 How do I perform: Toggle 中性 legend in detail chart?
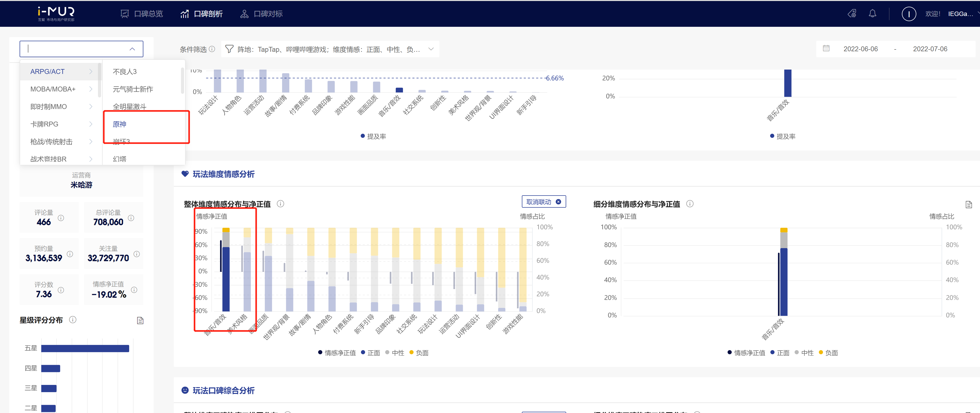pyautogui.click(x=804, y=353)
